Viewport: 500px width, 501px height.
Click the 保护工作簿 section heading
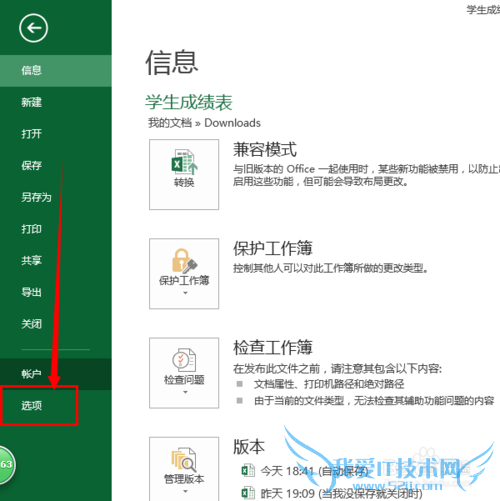273,248
